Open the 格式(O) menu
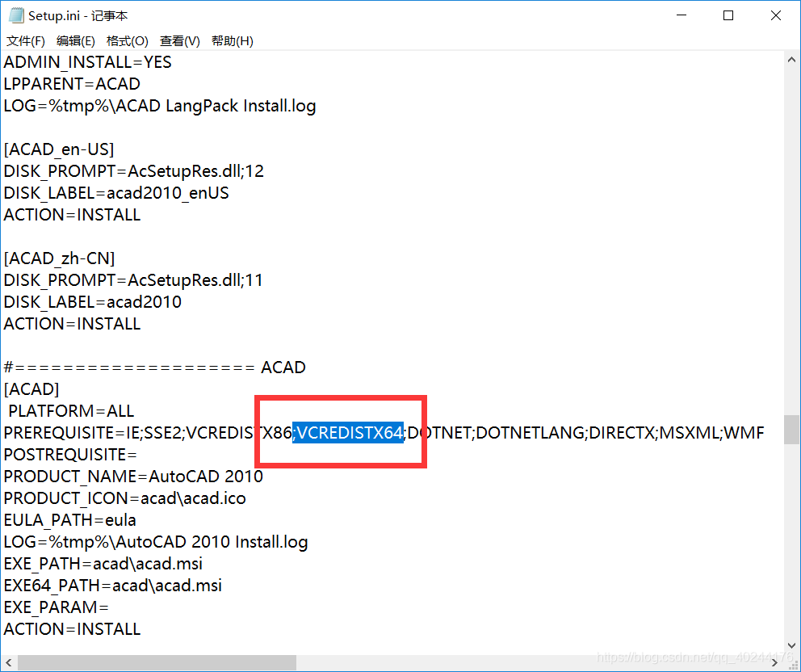The width and height of the screenshot is (801, 672). point(128,41)
